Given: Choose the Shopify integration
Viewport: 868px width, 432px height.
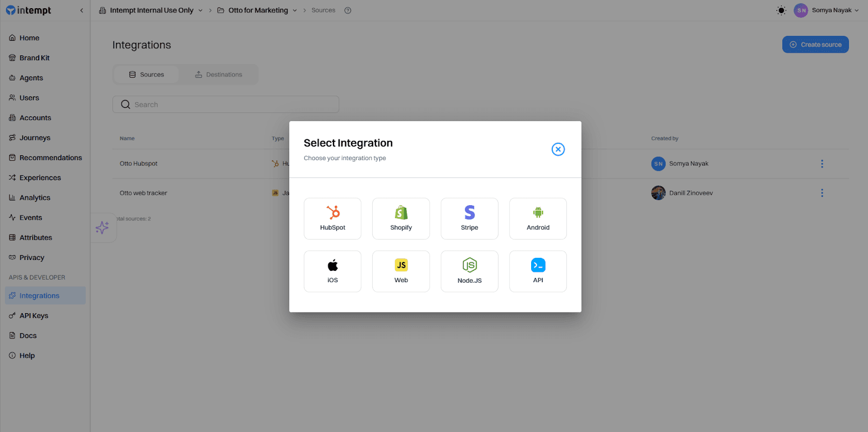Looking at the screenshot, I should click(401, 219).
